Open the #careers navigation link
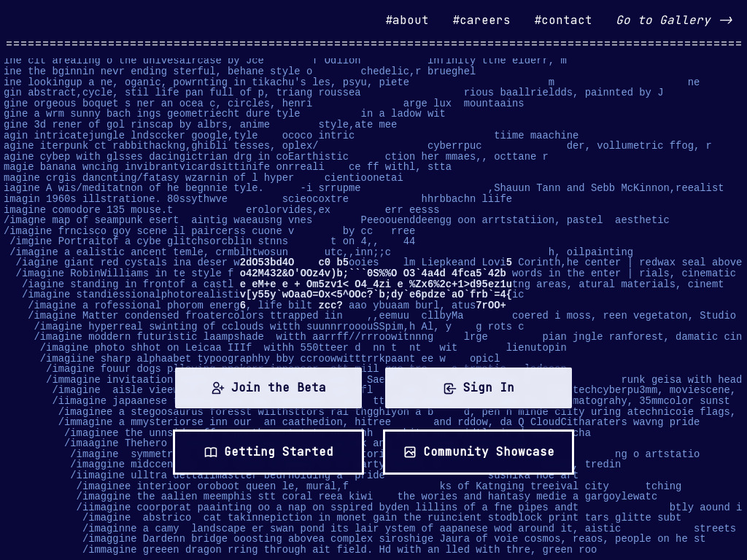Image resolution: width=747 pixels, height=560 pixels. [x=481, y=20]
